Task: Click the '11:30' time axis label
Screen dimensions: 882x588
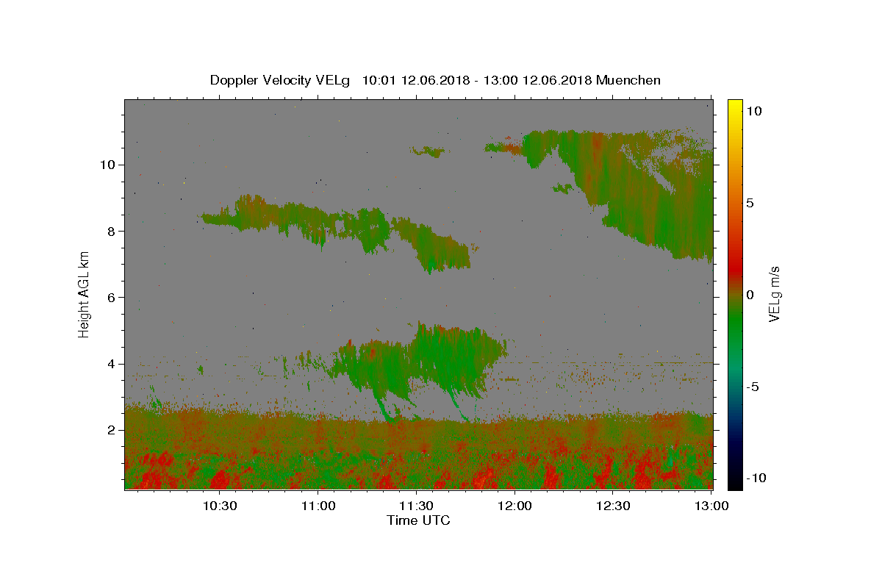Action: coord(415,506)
